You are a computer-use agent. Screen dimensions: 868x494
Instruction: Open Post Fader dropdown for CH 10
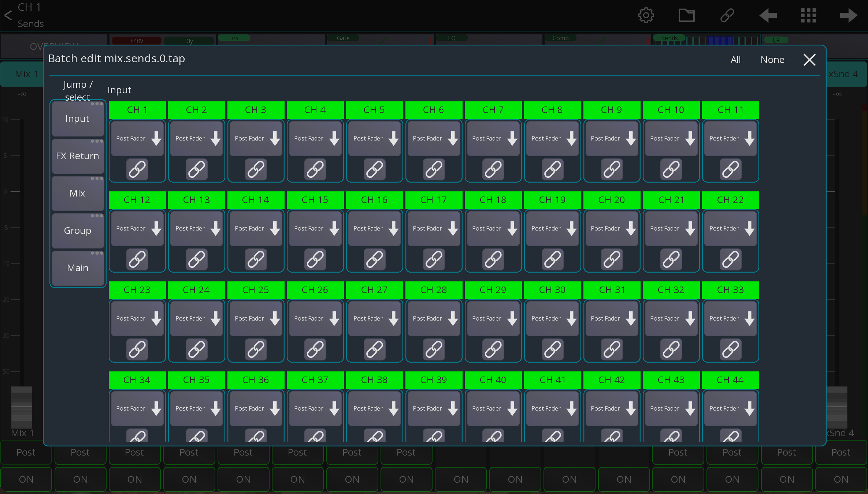[671, 139]
